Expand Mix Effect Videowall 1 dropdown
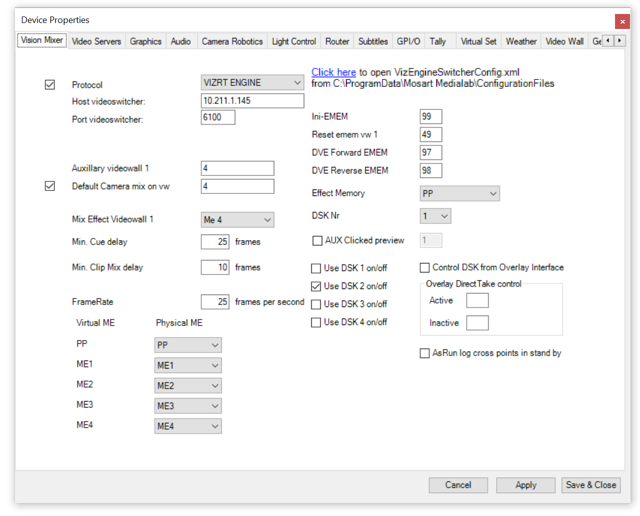 (x=237, y=220)
